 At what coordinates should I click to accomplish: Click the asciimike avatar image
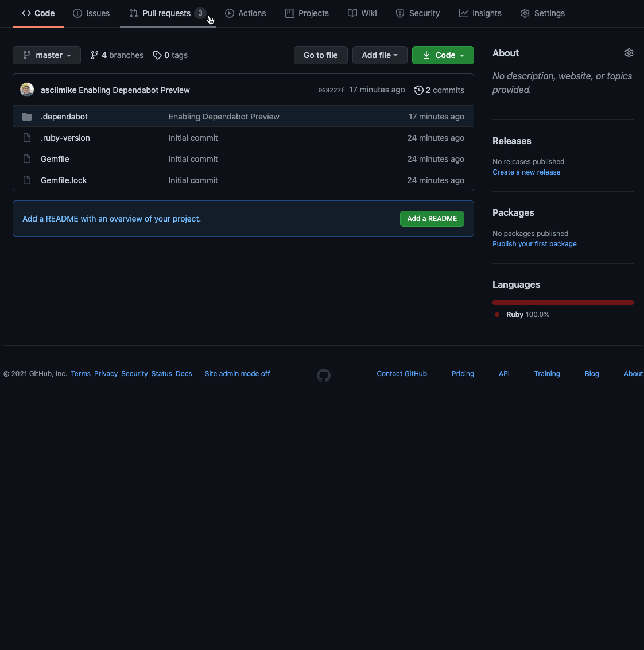(x=27, y=90)
